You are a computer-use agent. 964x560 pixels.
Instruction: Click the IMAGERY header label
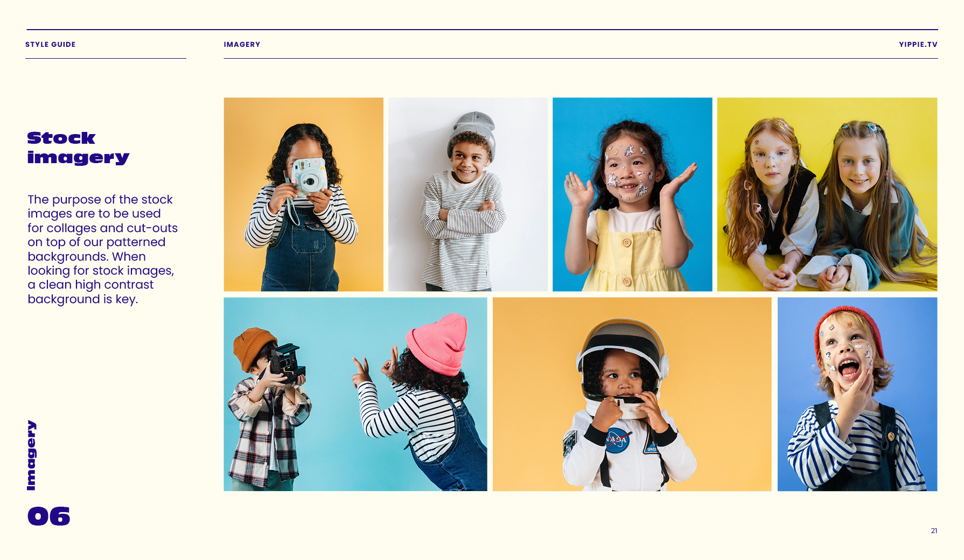pos(242,45)
